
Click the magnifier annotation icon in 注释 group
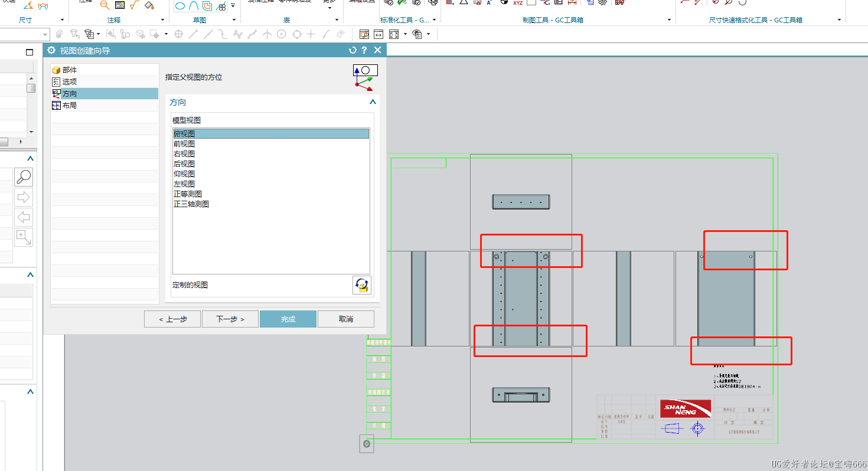(x=105, y=5)
